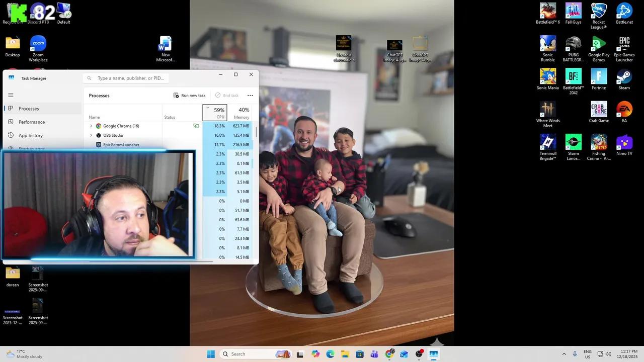The image size is (644, 362).
Task: Select the Fortnite desktop shortcut
Action: click(x=599, y=79)
